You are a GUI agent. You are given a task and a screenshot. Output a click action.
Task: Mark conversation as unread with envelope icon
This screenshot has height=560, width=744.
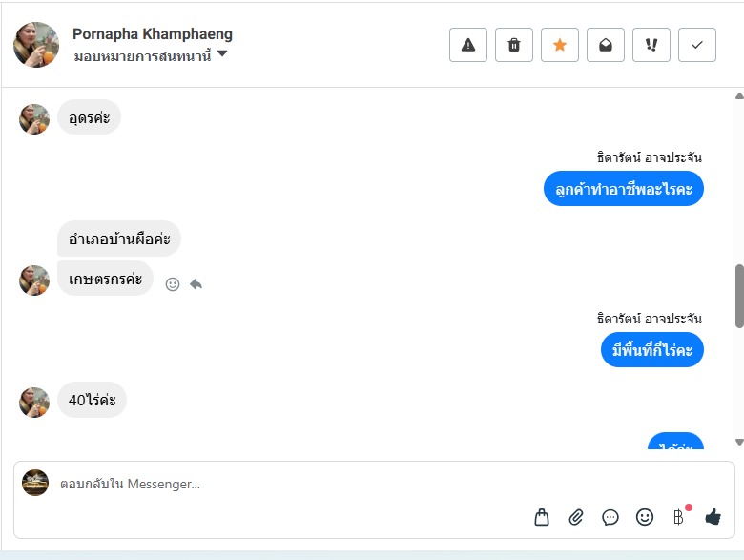pos(606,45)
